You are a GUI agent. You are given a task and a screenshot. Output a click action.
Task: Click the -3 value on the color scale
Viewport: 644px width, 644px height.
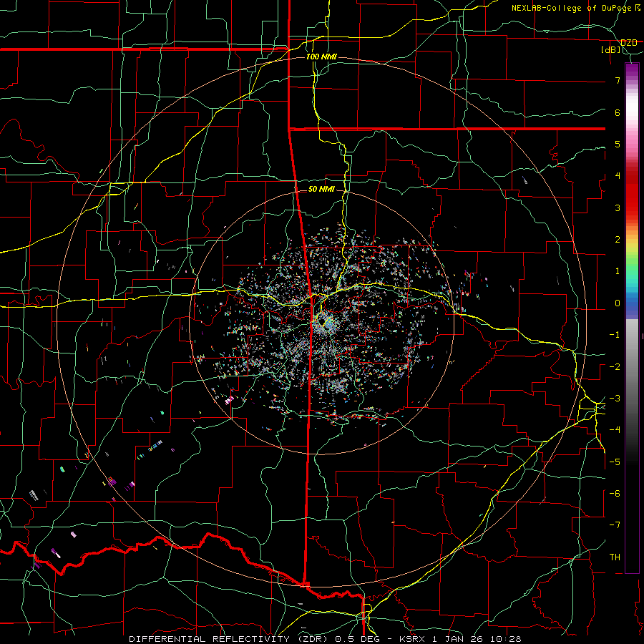pos(615,399)
